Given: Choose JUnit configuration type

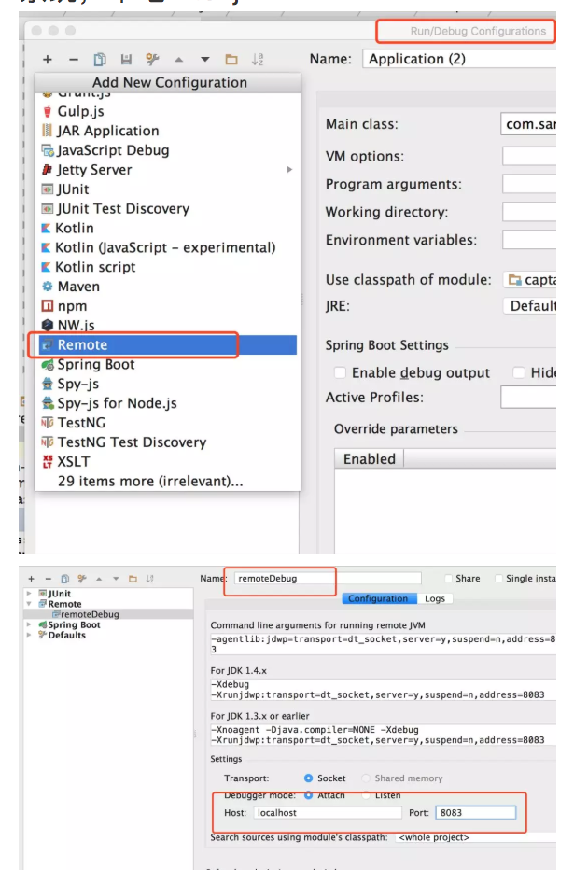Looking at the screenshot, I should tap(168, 189).
